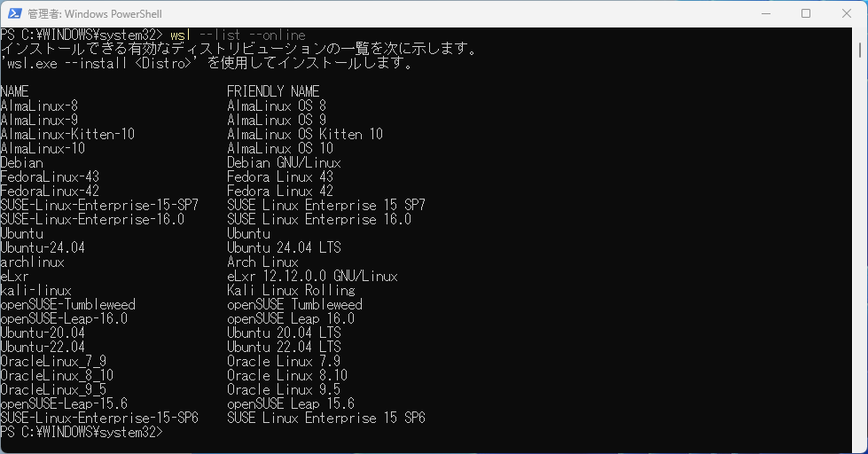Click the 'Oracle Linux 9.5' friendly name
The width and height of the screenshot is (868, 454).
[x=284, y=390]
